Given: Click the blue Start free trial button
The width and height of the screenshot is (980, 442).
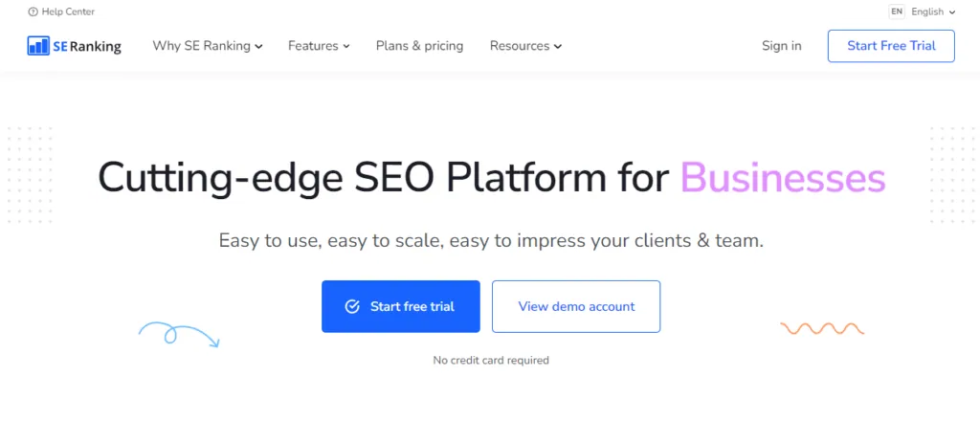Looking at the screenshot, I should click(x=401, y=306).
